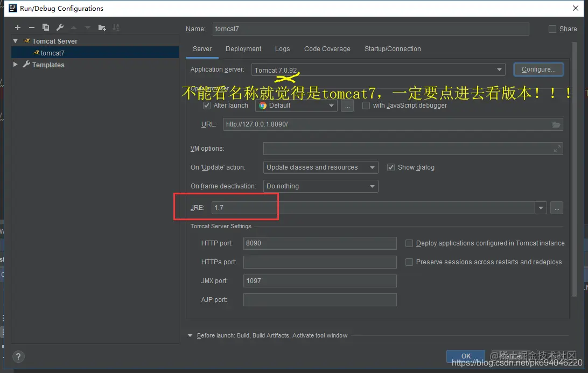
Task: Toggle the Show dialog checkbox
Action: point(391,167)
